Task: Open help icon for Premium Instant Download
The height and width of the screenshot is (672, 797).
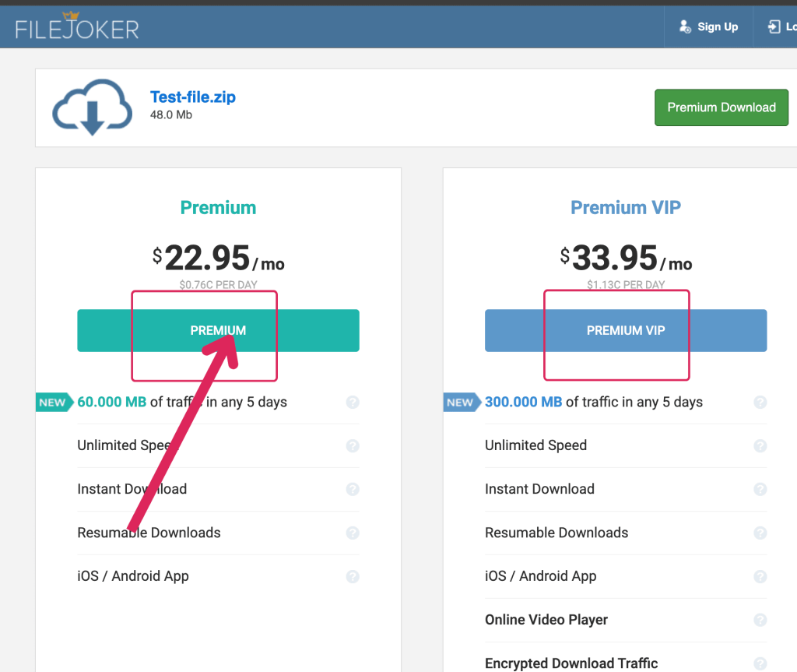Action: 353,489
